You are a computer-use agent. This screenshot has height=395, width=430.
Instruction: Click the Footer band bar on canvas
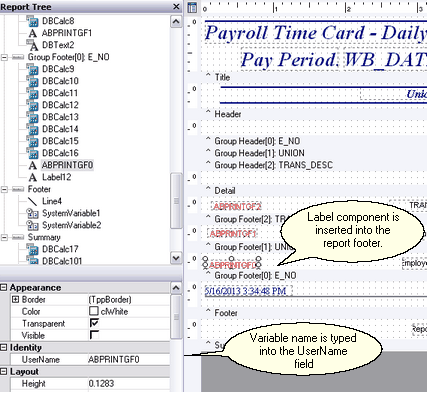[x=314, y=313]
